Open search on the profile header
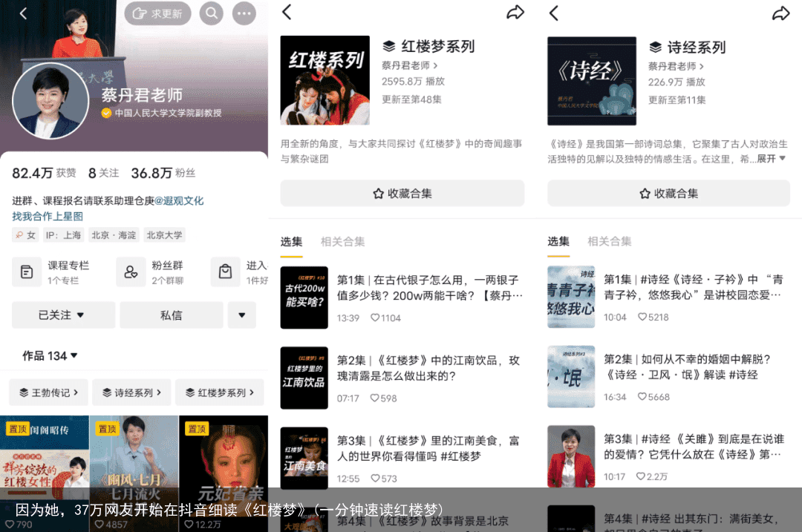Image resolution: width=802 pixels, height=532 pixels. point(211,13)
